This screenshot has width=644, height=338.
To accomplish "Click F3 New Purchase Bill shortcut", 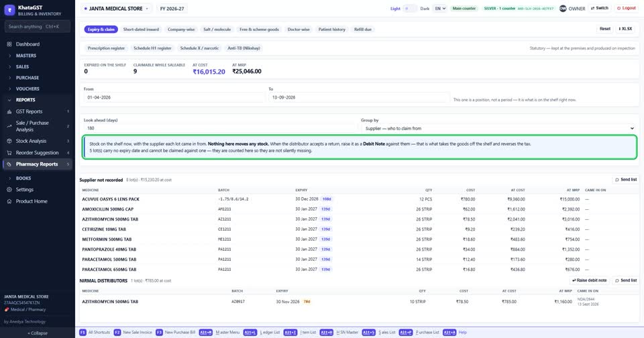I will (176, 332).
